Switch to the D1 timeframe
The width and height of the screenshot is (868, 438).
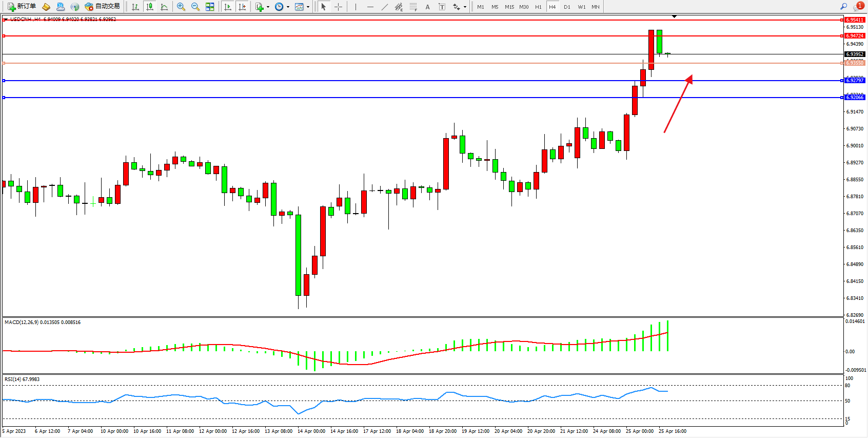click(x=567, y=7)
